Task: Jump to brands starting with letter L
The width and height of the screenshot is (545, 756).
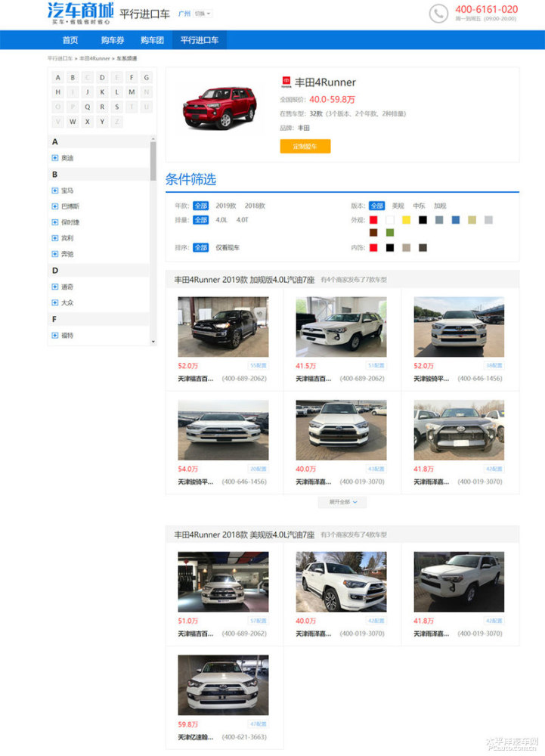Action: point(117,92)
